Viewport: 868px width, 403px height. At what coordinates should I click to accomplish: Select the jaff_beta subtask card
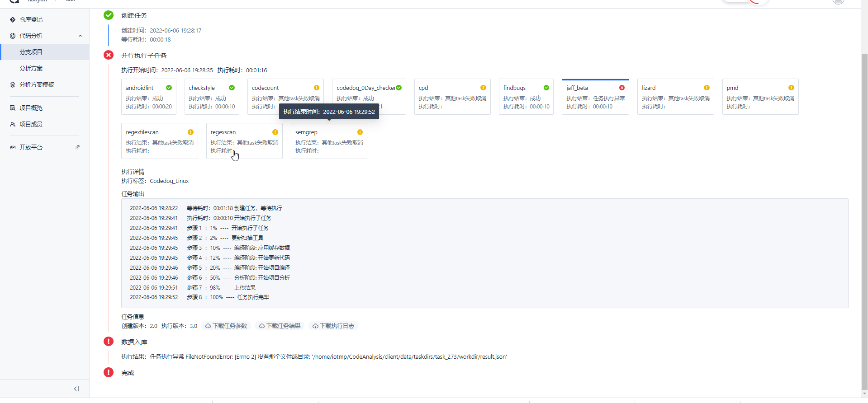point(595,97)
